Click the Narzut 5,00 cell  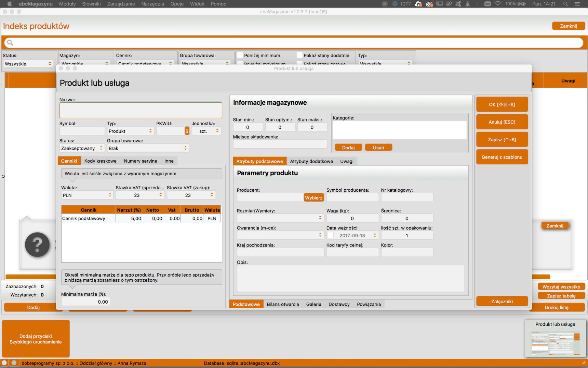(129, 218)
